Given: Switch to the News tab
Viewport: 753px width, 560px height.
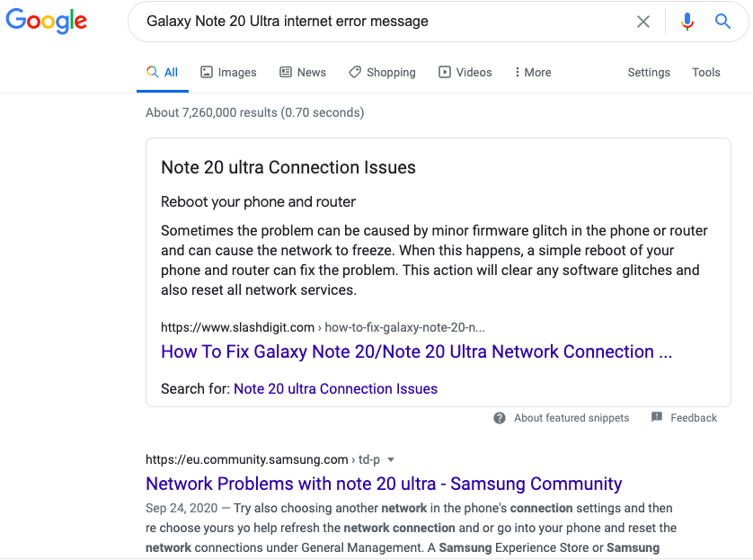Looking at the screenshot, I should pyautogui.click(x=303, y=72).
